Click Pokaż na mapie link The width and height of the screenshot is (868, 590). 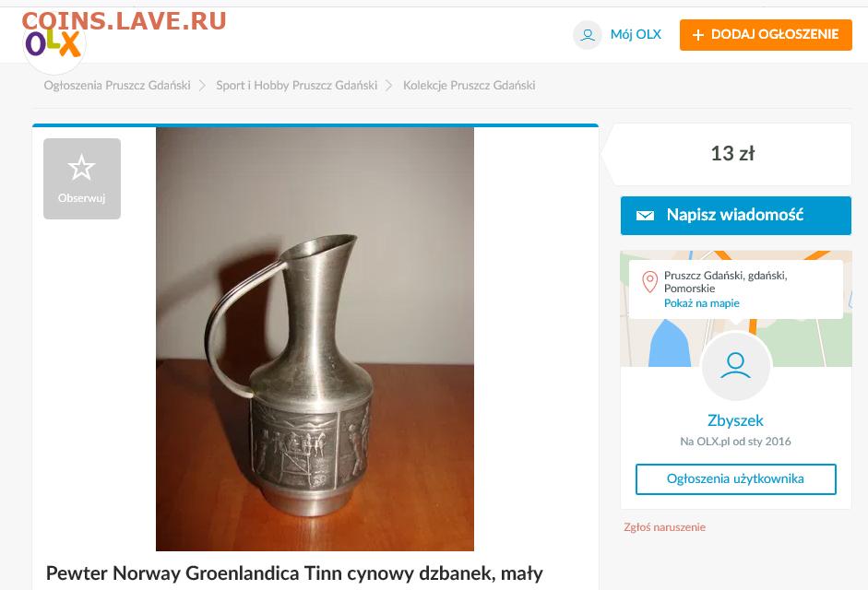click(x=701, y=303)
